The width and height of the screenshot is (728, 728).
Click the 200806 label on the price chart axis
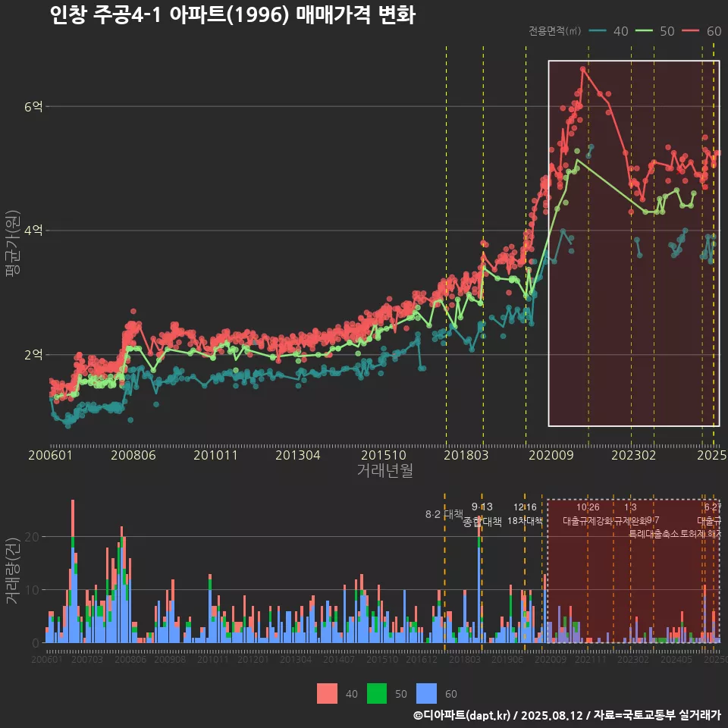tap(133, 455)
